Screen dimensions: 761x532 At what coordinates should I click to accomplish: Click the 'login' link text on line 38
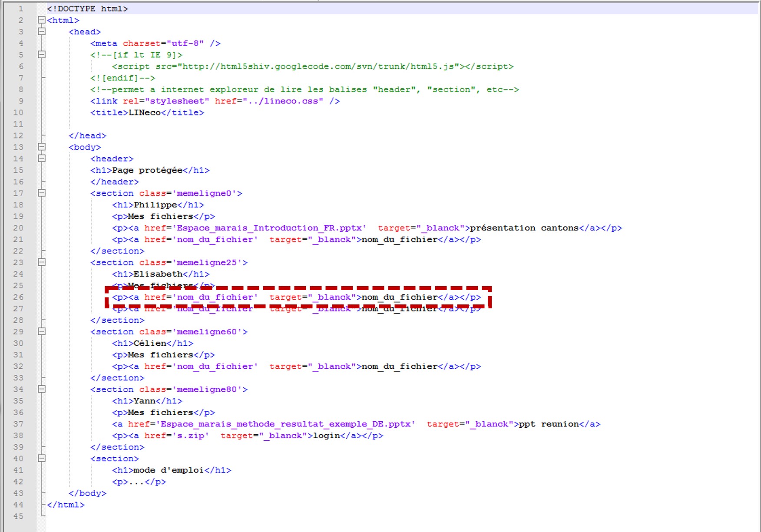pyautogui.click(x=326, y=436)
